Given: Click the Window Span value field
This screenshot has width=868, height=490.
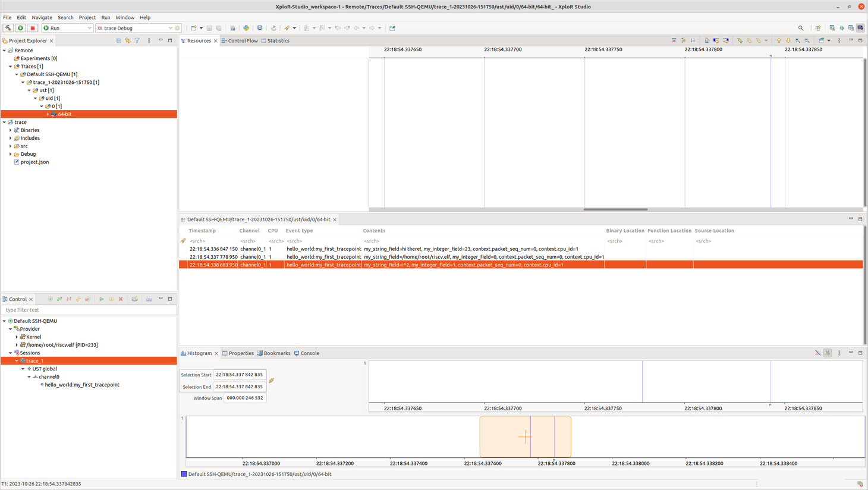Looking at the screenshot, I should click(245, 398).
